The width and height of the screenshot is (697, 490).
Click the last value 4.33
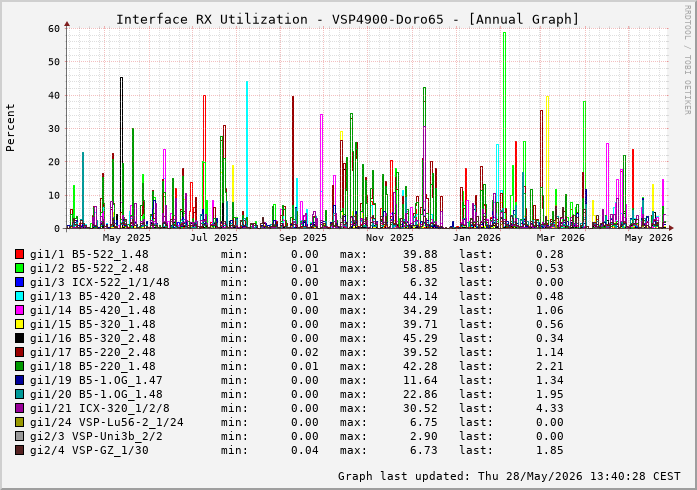click(550, 408)
